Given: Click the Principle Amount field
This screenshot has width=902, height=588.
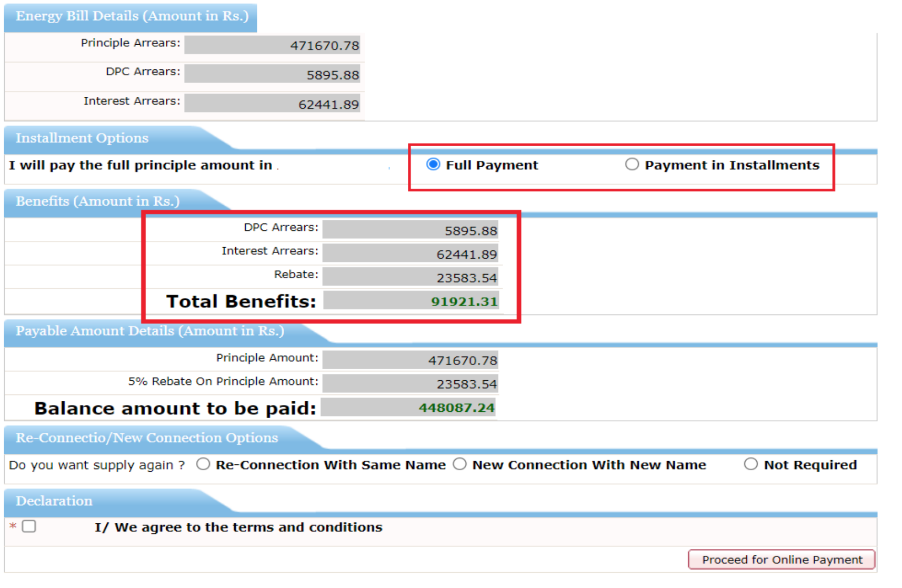Looking at the screenshot, I should click(x=410, y=360).
